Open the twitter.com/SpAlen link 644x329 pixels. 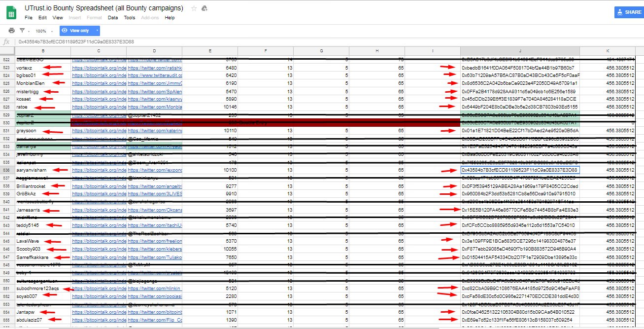tap(155, 91)
